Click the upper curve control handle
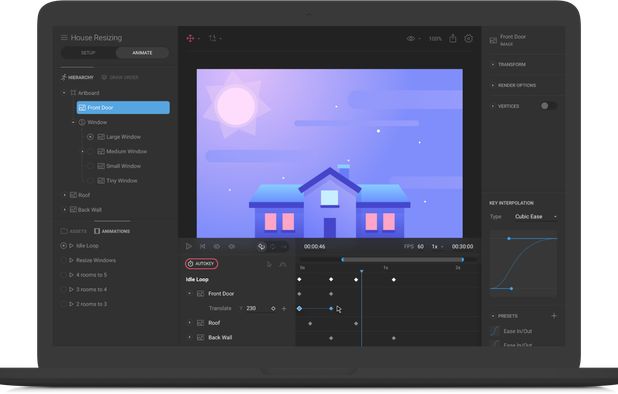The image size is (618, 394). pos(509,238)
